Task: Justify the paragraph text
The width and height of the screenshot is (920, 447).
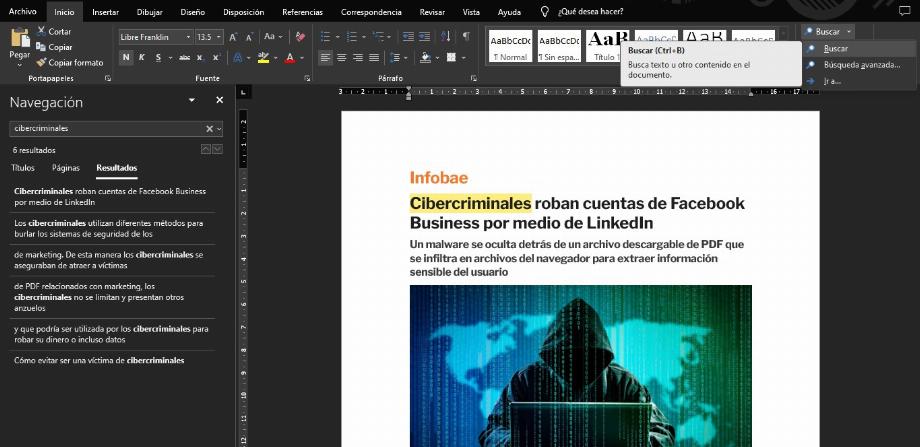Action: (x=374, y=57)
